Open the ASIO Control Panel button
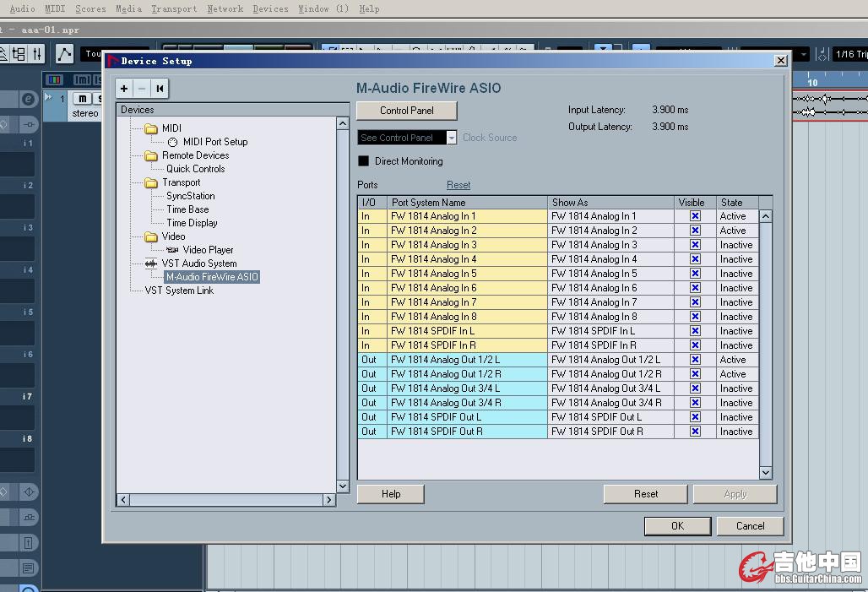 coord(407,111)
